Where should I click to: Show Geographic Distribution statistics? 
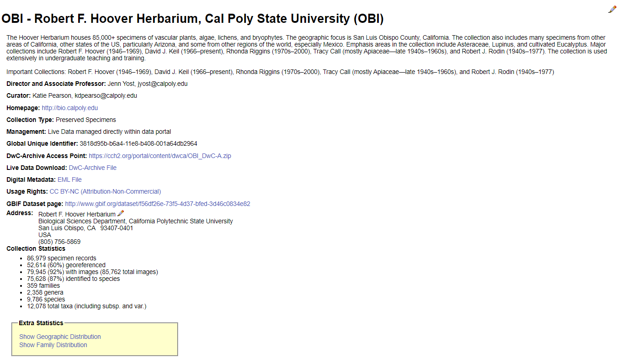tap(60, 337)
